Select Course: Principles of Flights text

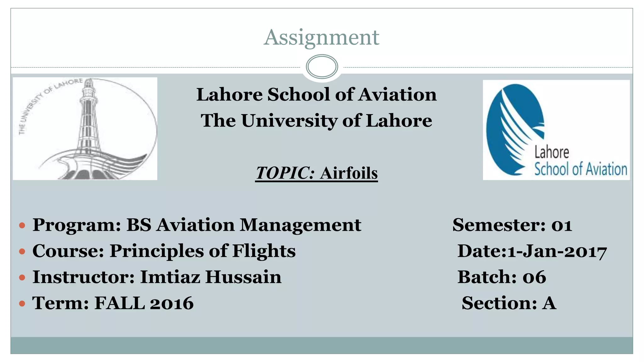point(164,251)
